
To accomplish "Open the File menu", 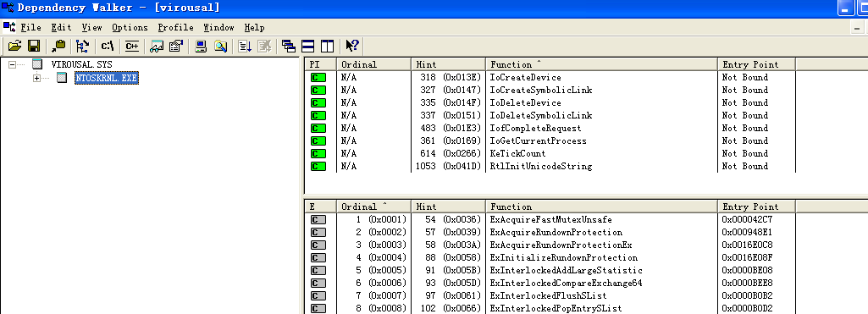I will click(31, 27).
